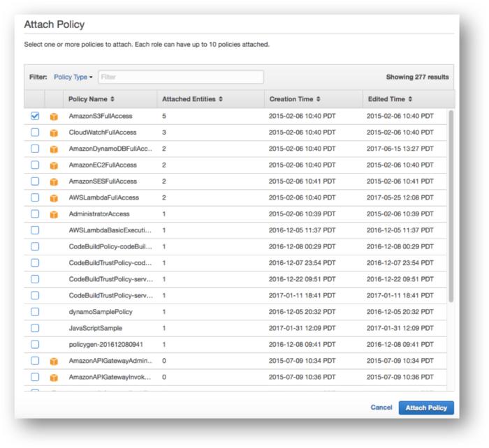Tick the AmazonAPIGatewayInvok... checkbox
The image size is (489, 448).
35,377
